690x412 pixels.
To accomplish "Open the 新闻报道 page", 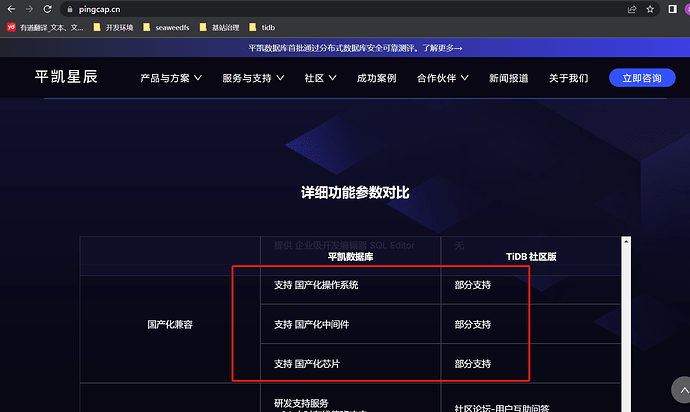I will (509, 78).
